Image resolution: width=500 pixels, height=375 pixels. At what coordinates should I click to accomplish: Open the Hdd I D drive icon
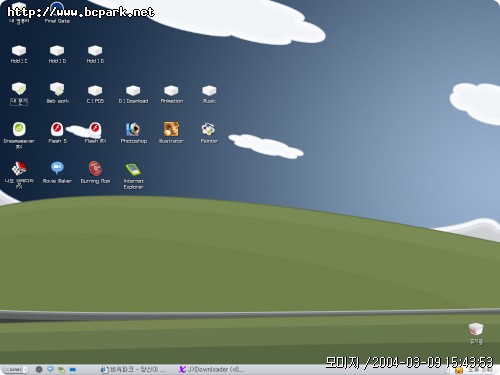[57, 54]
